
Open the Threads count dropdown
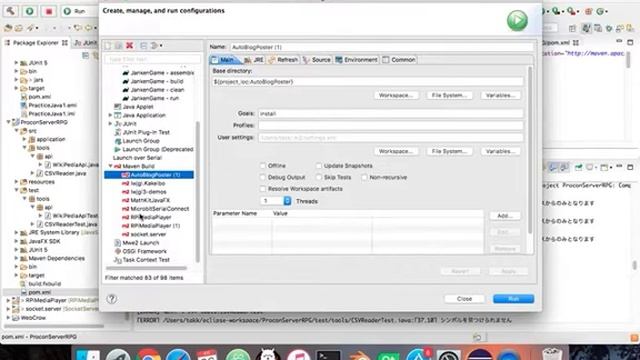(287, 201)
